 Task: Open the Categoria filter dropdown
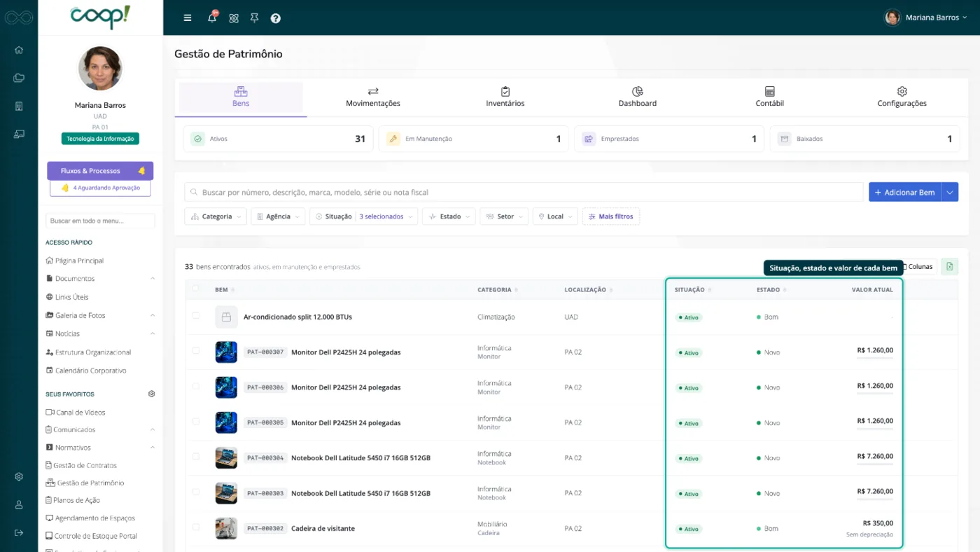click(x=216, y=216)
